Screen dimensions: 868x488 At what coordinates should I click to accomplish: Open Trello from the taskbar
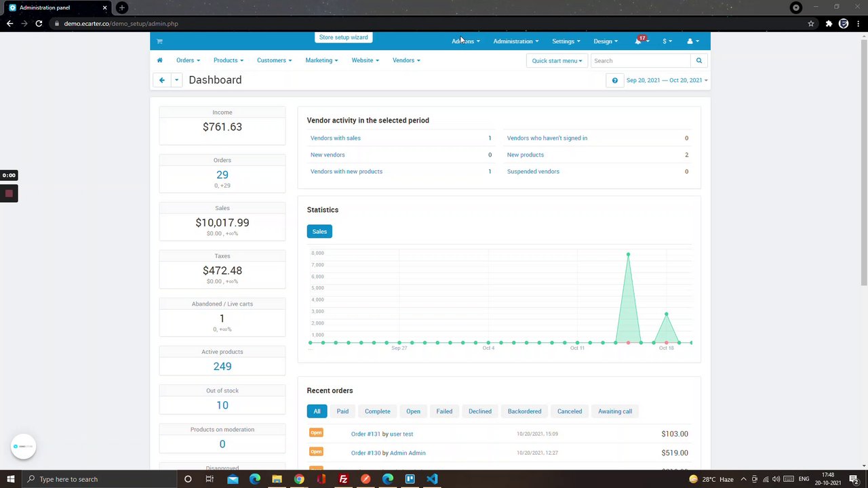(410, 479)
